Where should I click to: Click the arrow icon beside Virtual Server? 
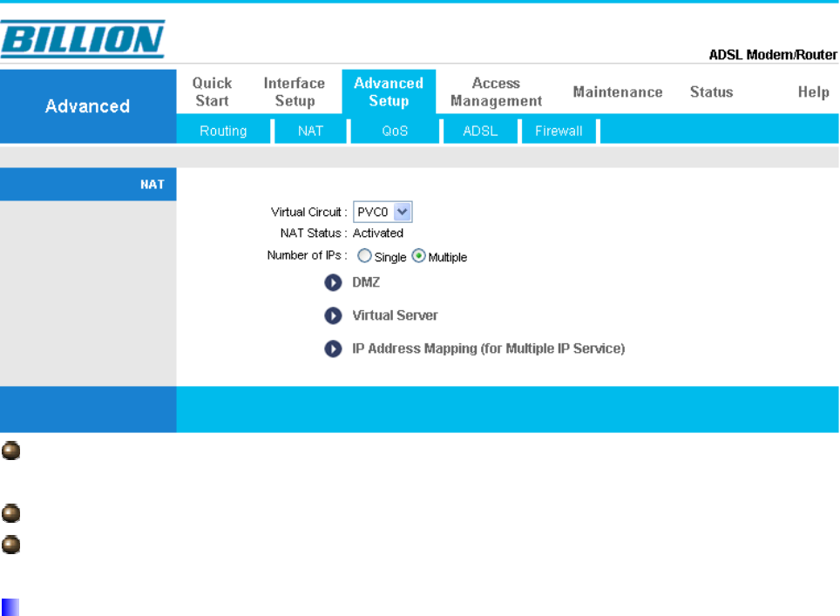333,315
